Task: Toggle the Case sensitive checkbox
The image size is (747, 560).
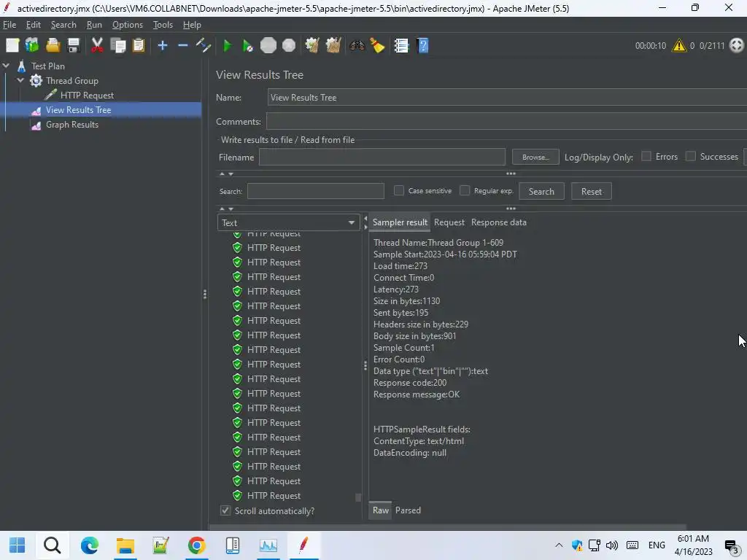Action: 399,190
